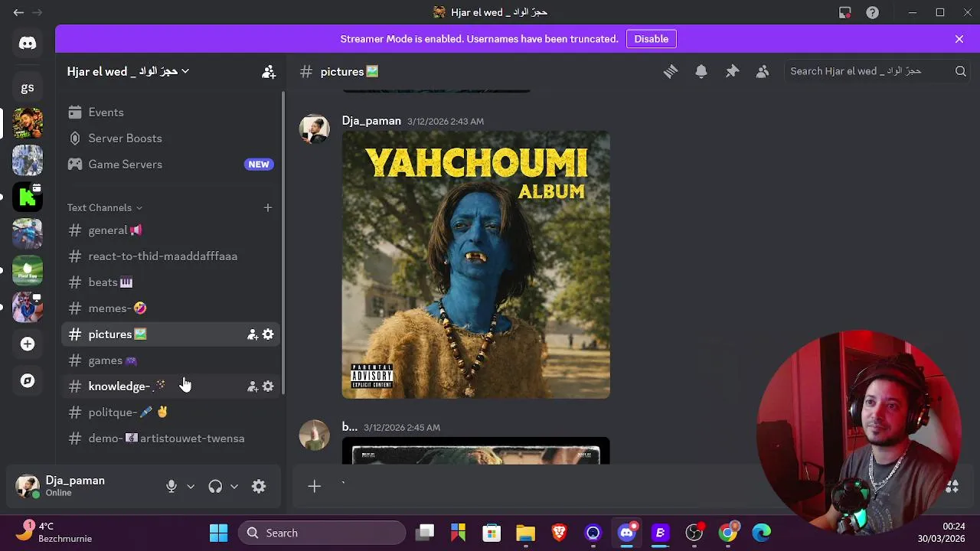The image size is (980, 551).
Task: Open Server Boosts entry
Action: 170,139
